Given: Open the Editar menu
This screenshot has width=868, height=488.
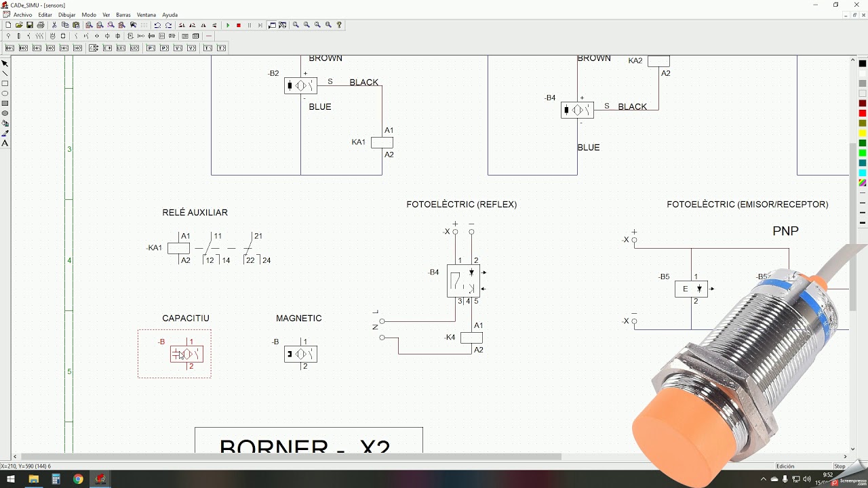Looking at the screenshot, I should point(45,15).
